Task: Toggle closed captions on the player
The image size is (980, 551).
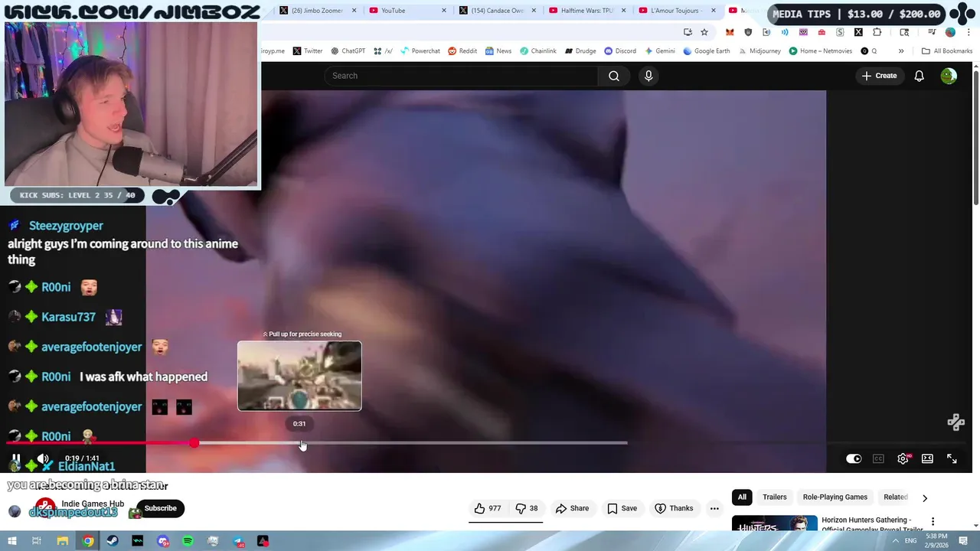Action: click(878, 458)
